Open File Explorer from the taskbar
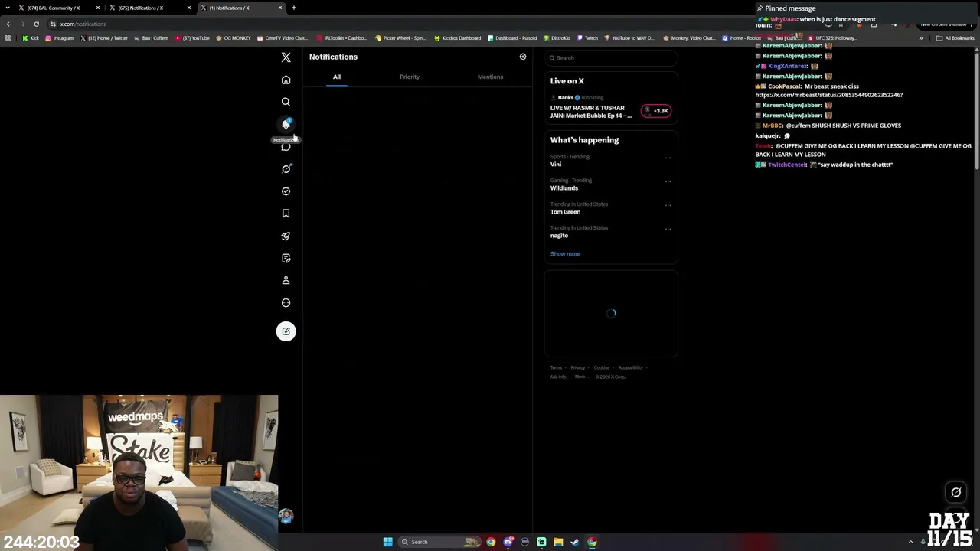980x551 pixels. click(x=558, y=542)
